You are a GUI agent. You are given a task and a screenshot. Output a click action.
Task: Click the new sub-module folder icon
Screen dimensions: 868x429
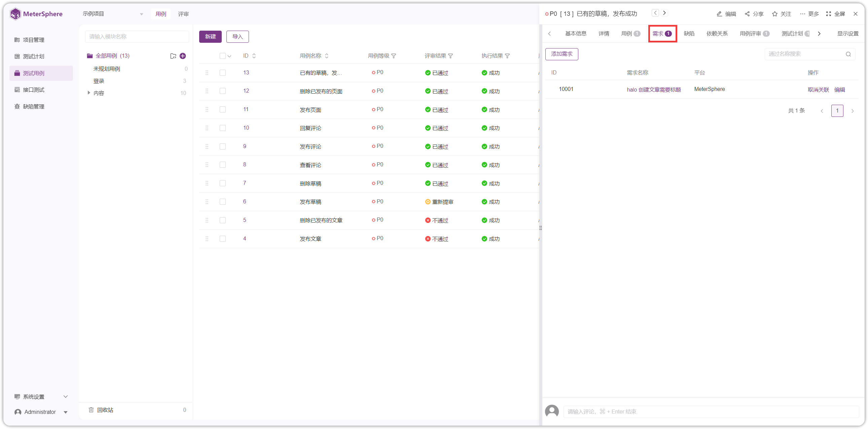173,56
